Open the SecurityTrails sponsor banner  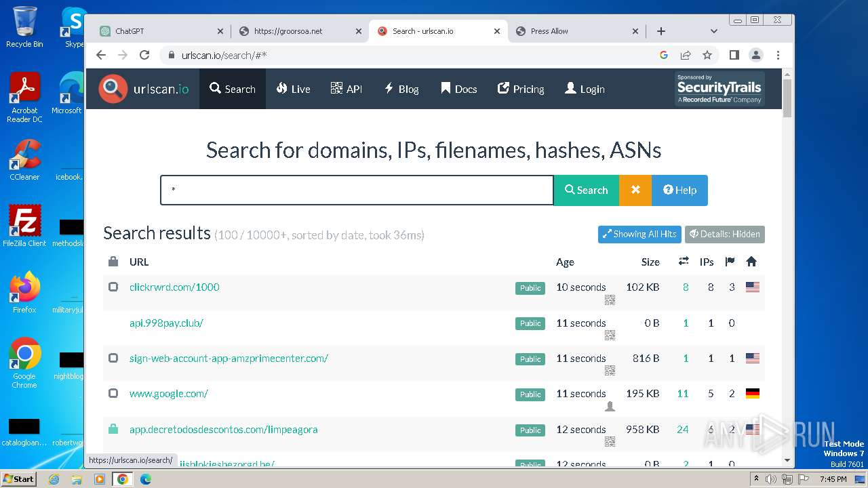719,89
